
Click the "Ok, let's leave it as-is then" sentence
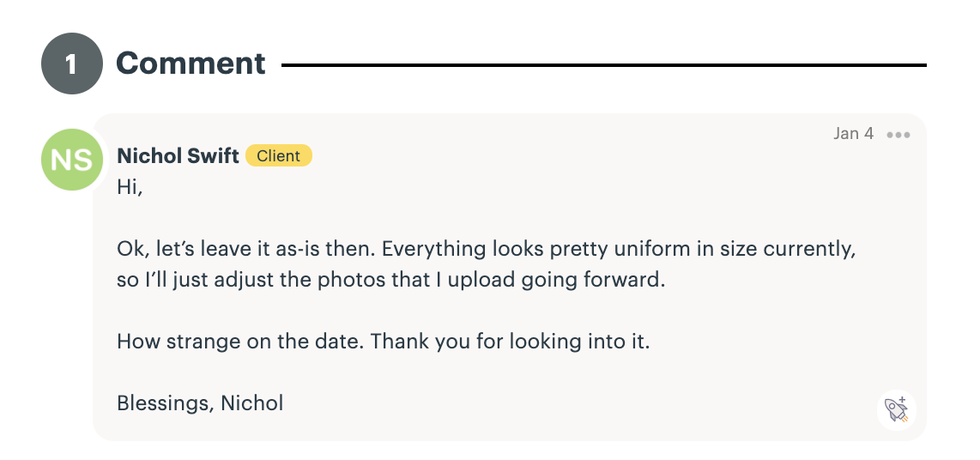246,250
